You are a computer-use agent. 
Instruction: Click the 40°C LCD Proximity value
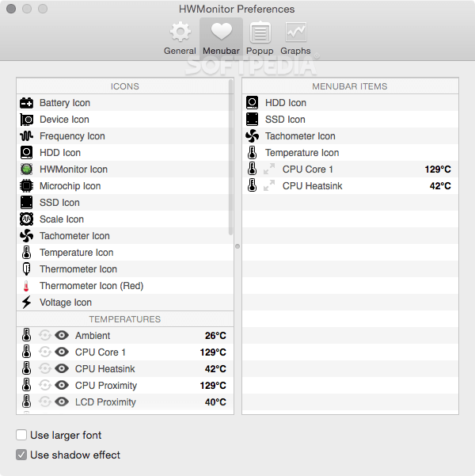tap(215, 402)
